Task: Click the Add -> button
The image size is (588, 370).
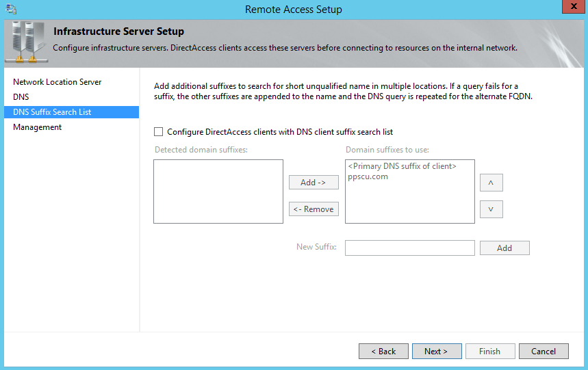Action: tap(314, 183)
